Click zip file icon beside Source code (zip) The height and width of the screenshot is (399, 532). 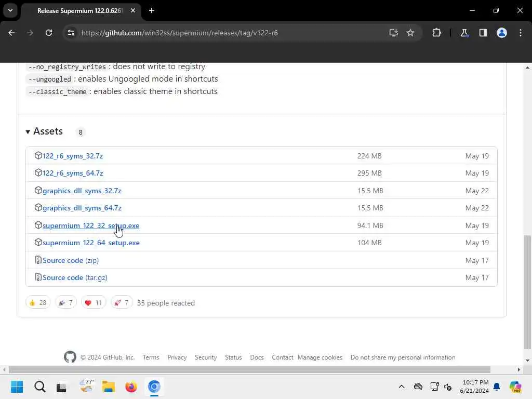coord(38,260)
